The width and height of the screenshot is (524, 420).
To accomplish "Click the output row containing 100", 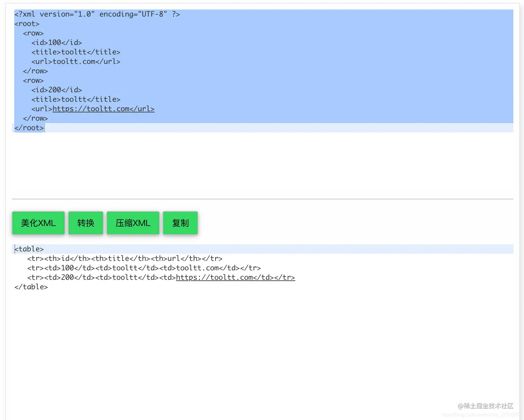I will point(144,268).
